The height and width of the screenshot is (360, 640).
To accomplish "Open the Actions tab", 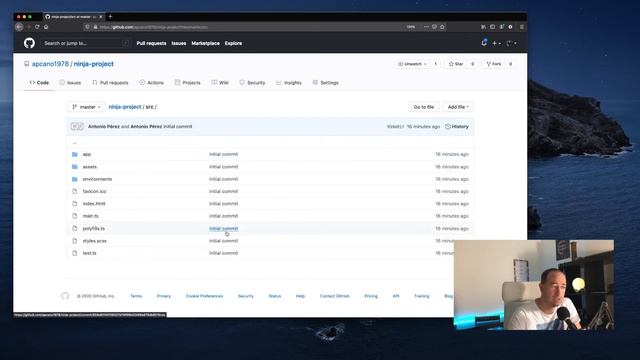I will point(151,82).
